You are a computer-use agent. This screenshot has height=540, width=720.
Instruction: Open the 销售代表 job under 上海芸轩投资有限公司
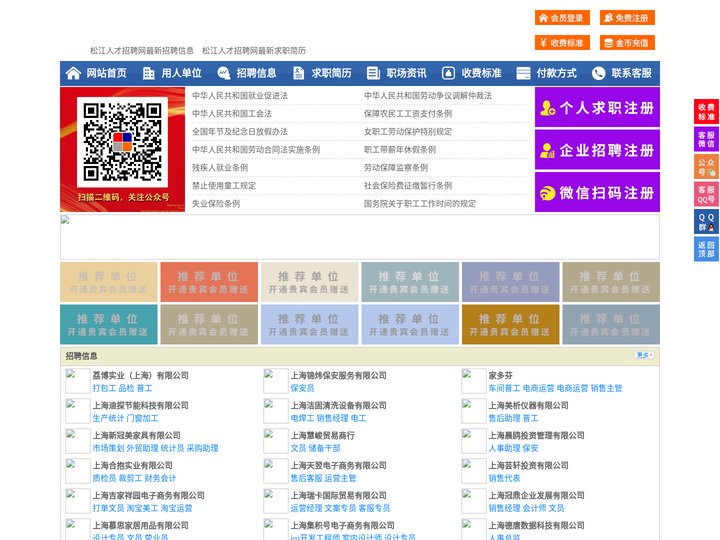click(504, 478)
